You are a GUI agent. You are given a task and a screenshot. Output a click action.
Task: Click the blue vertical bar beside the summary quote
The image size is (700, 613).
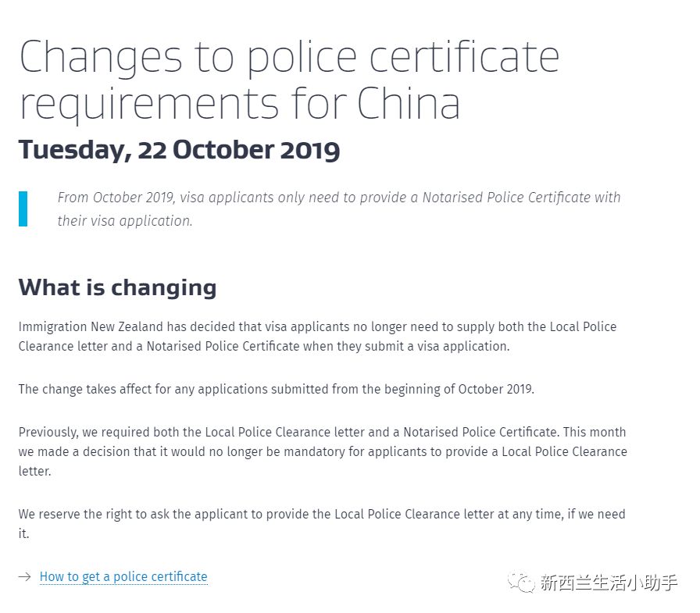coord(23,208)
